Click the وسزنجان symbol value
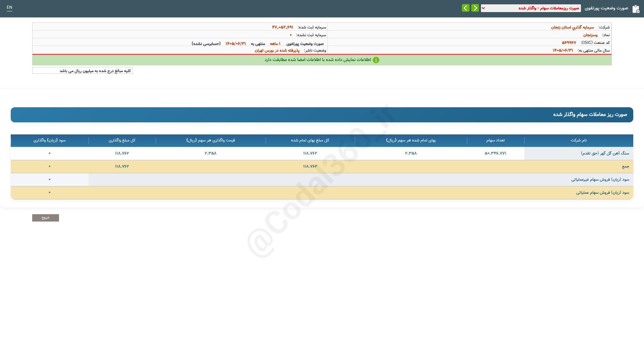The width and height of the screenshot is (644, 362). 590,35
